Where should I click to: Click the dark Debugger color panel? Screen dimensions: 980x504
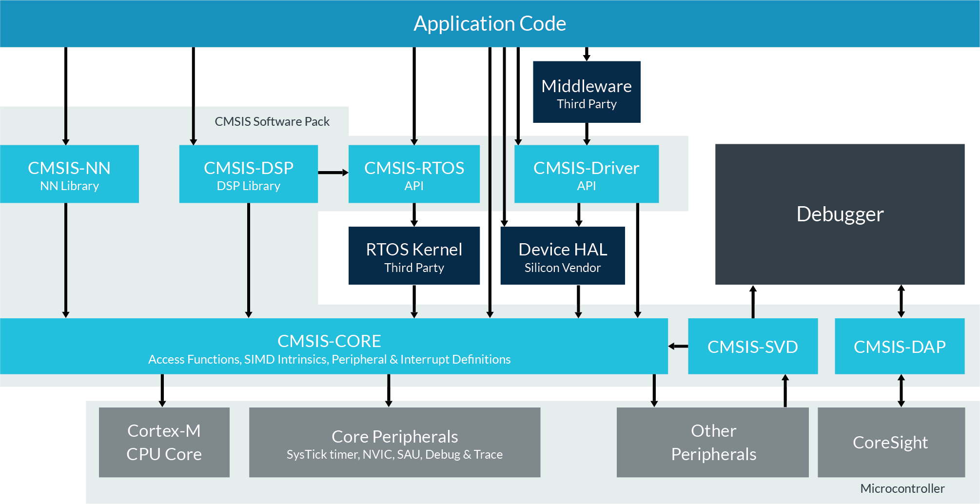point(840,213)
